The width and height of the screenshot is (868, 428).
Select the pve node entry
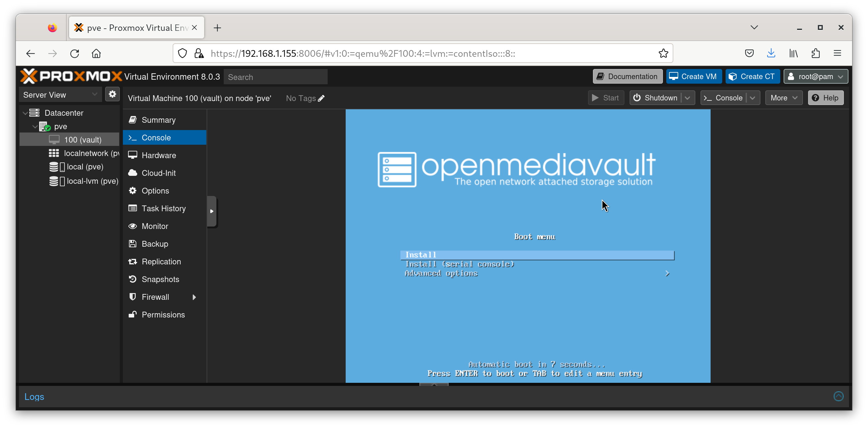60,126
